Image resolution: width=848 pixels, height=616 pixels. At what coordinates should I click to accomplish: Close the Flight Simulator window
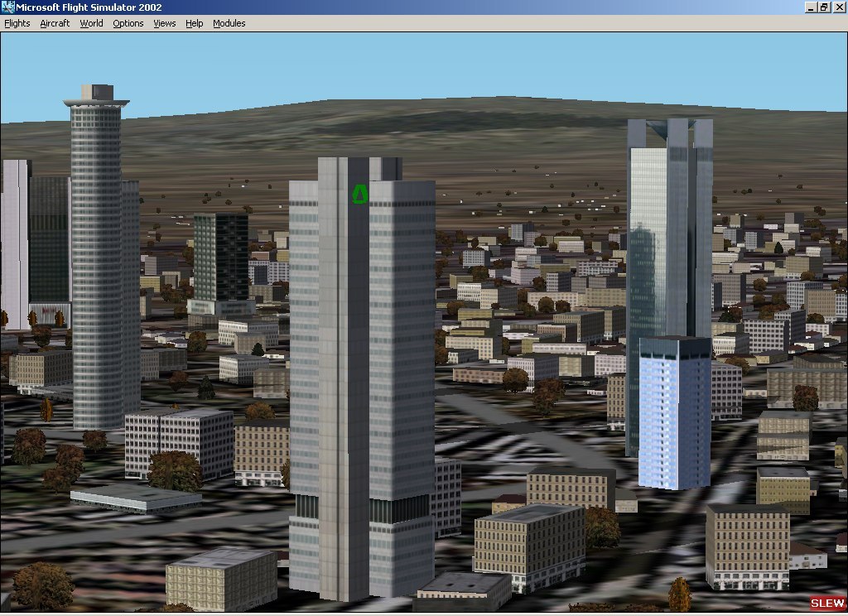tap(838, 7)
